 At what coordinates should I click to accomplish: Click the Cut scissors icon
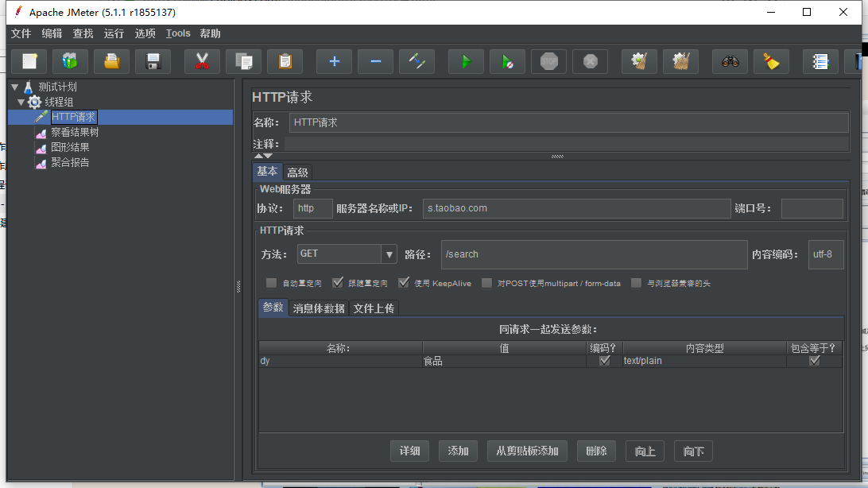[202, 61]
